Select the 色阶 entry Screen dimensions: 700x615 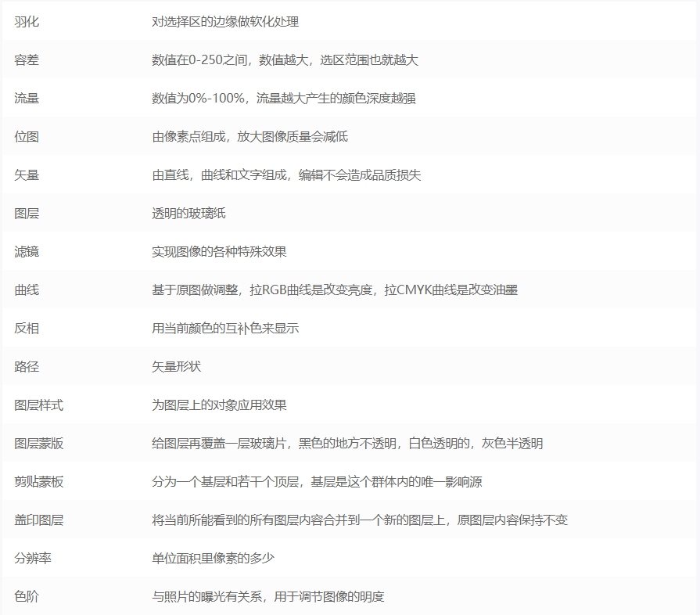pos(23,597)
